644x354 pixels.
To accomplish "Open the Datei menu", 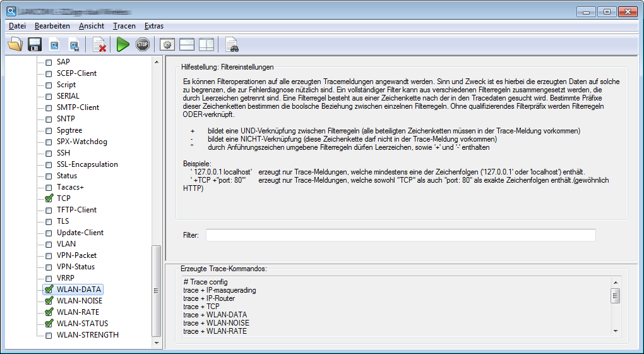I will [17, 26].
